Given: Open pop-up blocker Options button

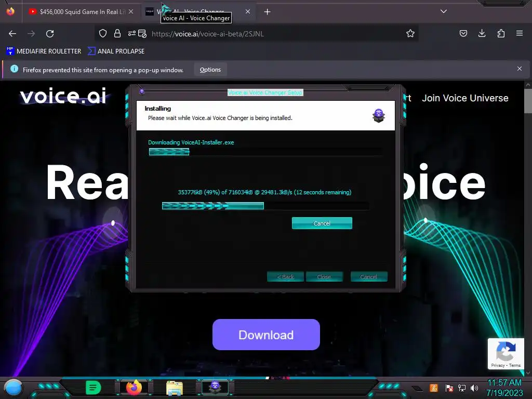Looking at the screenshot, I should pos(210,70).
